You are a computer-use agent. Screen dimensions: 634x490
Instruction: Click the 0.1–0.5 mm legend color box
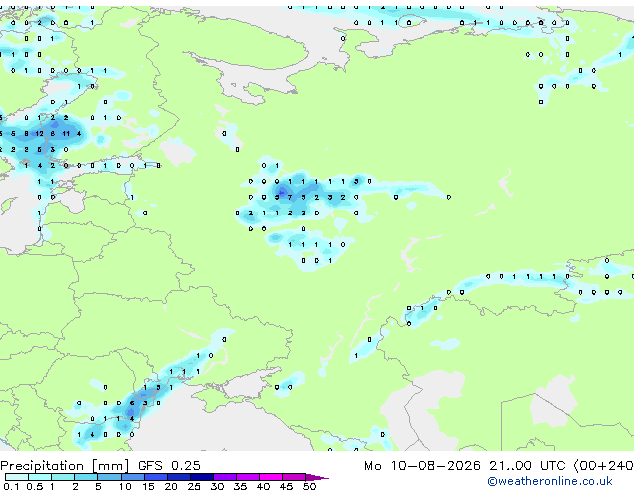coord(17,477)
